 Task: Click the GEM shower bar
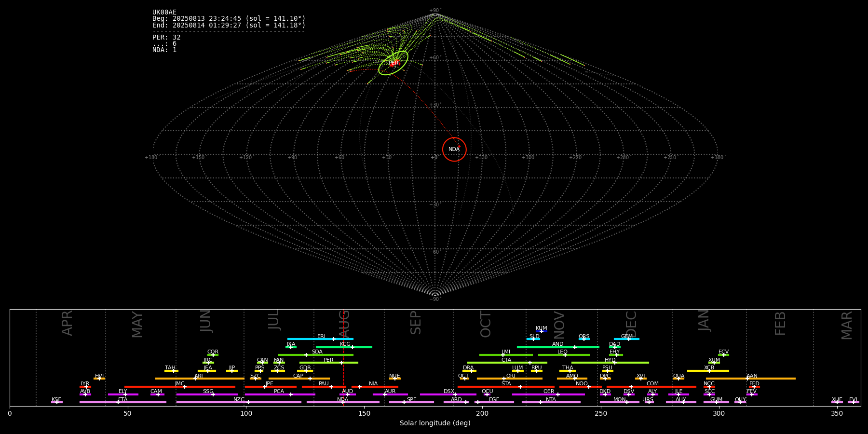[626, 339]
